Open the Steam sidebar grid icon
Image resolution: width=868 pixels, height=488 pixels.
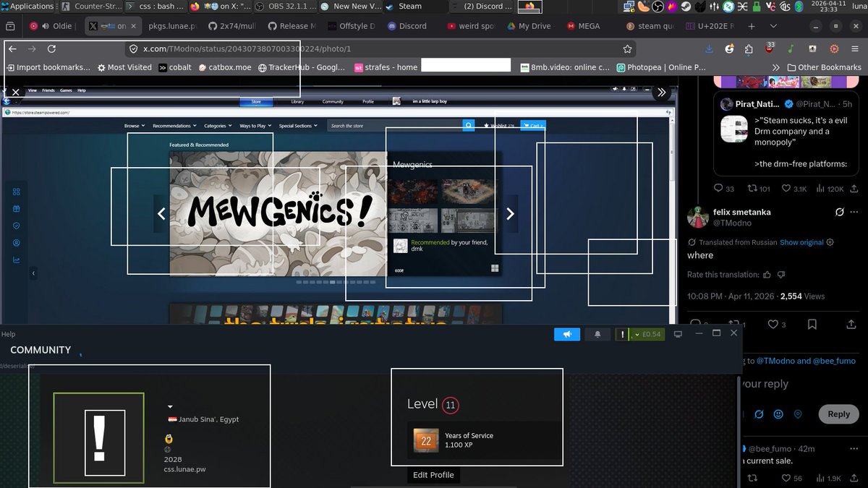tap(16, 192)
